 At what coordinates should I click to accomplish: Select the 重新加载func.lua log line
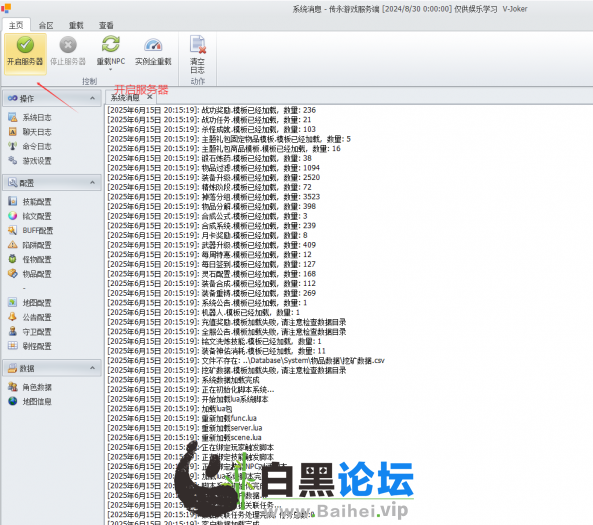click(182, 418)
